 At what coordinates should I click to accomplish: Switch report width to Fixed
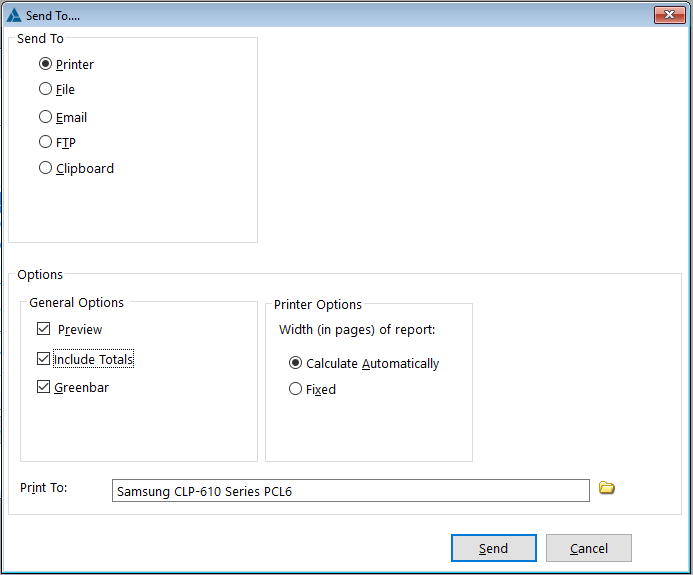point(295,389)
